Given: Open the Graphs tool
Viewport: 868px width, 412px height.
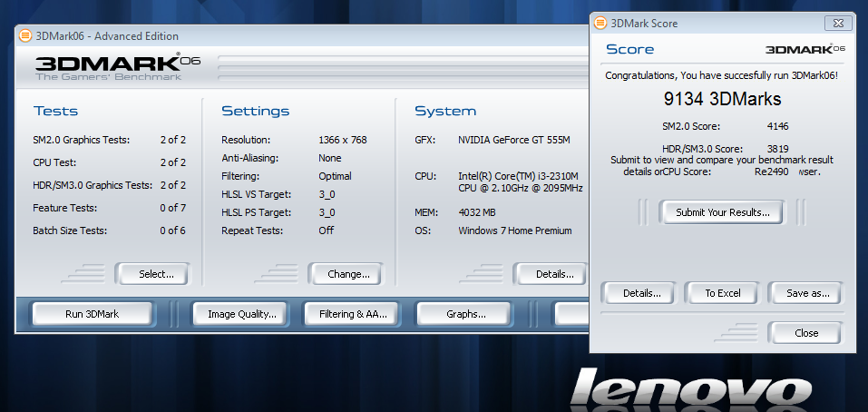Looking at the screenshot, I should 463,314.
